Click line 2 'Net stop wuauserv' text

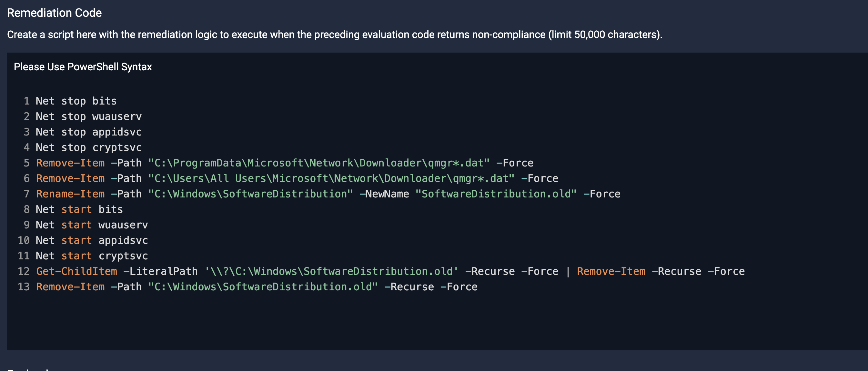point(89,116)
